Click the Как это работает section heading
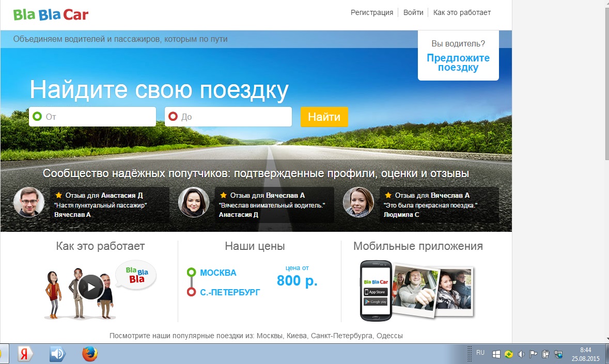Viewport: 609px width, 364px height. [x=100, y=246]
